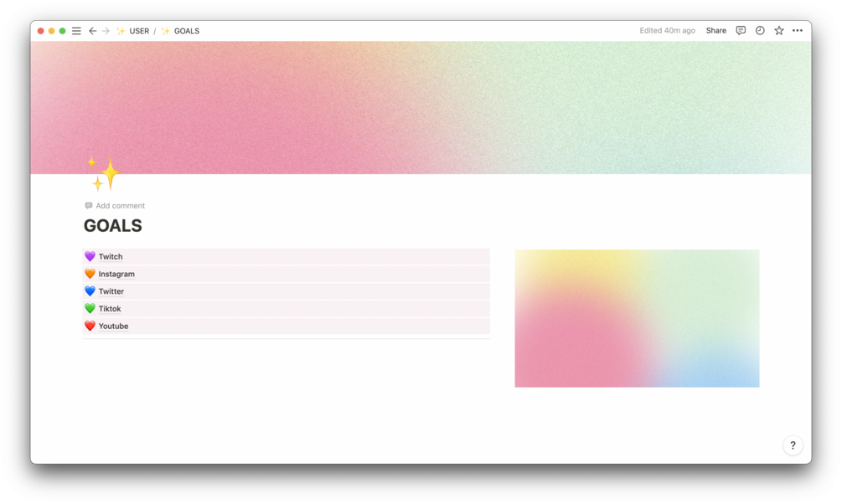Click the pastel gradient image block
This screenshot has height=504, width=842.
[x=637, y=318]
